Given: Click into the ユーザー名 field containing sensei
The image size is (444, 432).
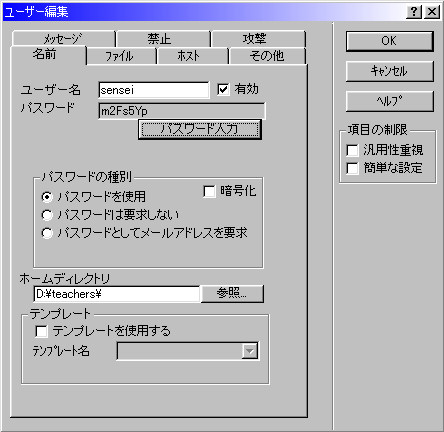Looking at the screenshot, I should click(154, 90).
